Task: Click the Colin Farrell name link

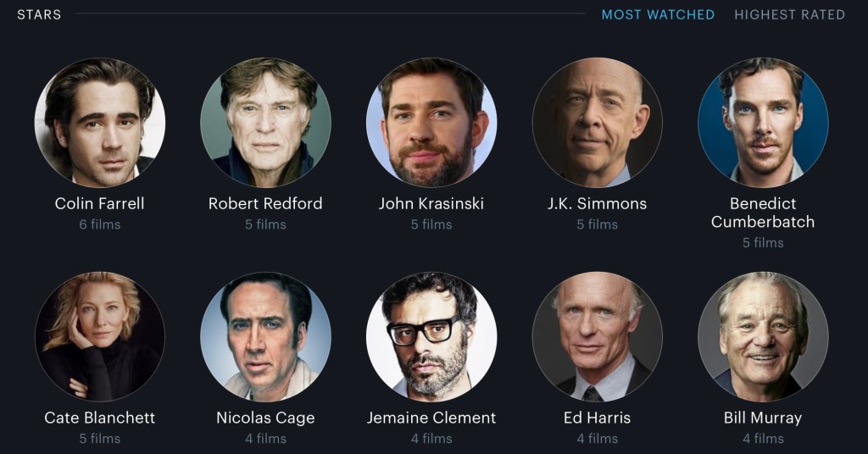Action: click(x=100, y=203)
